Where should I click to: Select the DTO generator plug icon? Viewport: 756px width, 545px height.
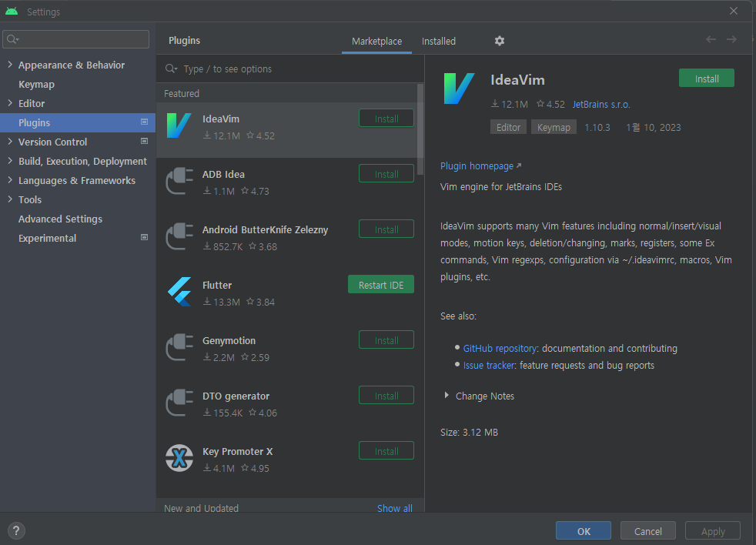tap(179, 403)
